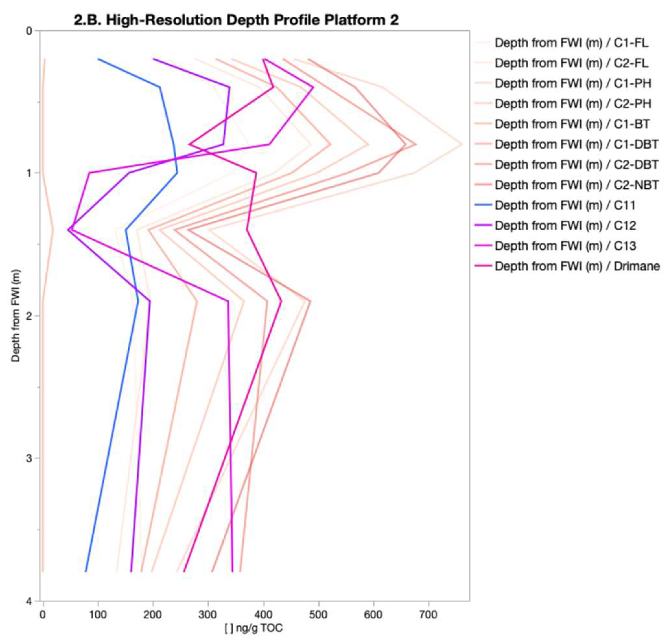Click the C11 blue legend swatch

483,205
